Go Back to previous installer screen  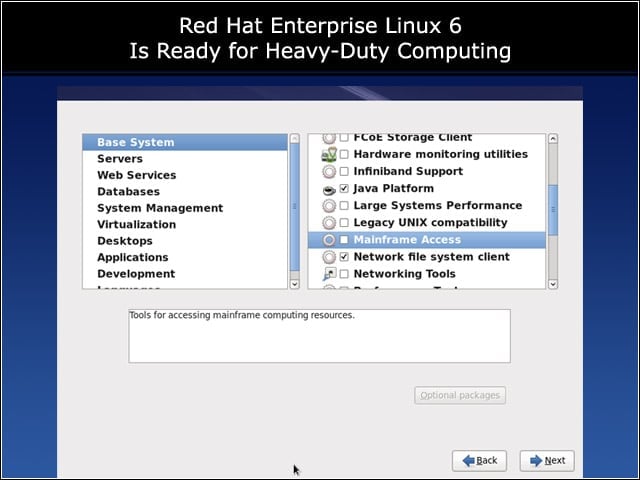click(479, 461)
